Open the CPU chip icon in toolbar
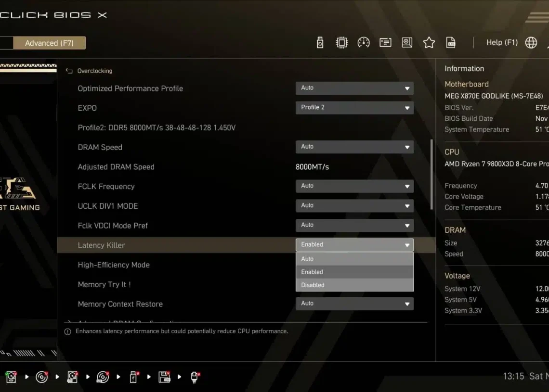 coord(341,43)
